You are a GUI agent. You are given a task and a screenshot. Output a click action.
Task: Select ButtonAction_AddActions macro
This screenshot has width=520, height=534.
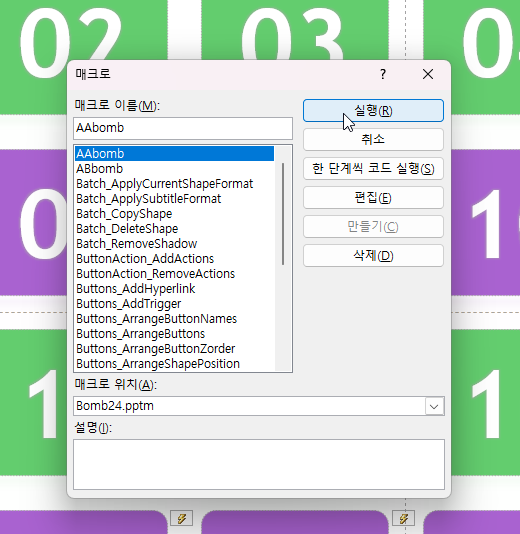tap(174, 258)
